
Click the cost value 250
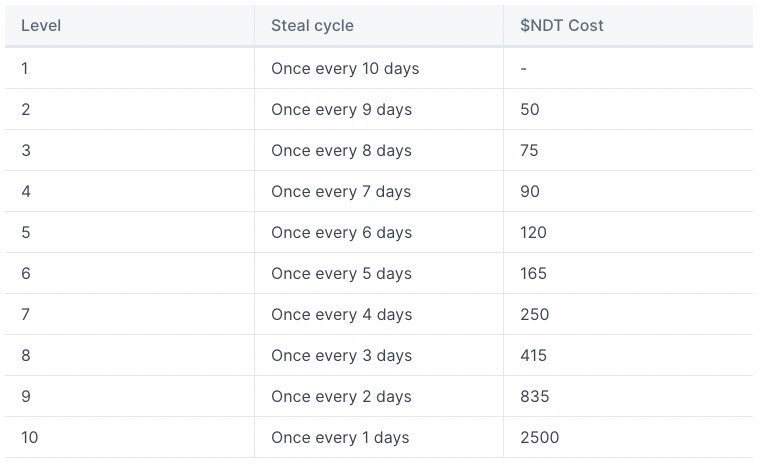tap(535, 314)
